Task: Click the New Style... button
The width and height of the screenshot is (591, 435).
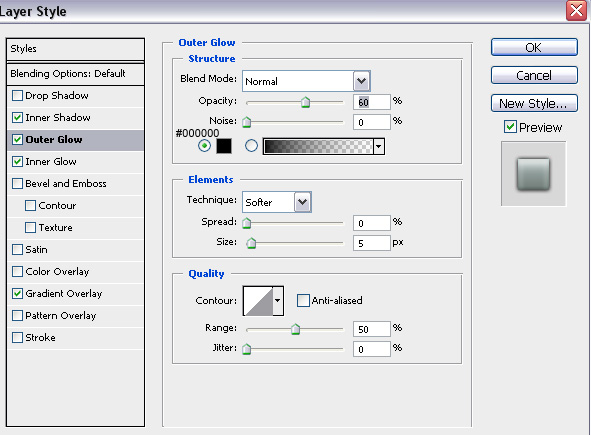Action: coord(534,103)
